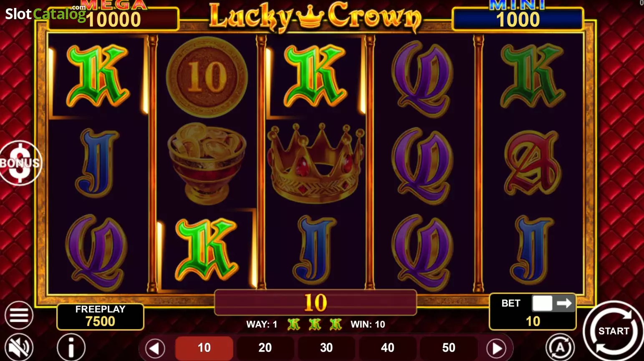The height and width of the screenshot is (361, 644).
Task: Click the right arrow bet selector
Action: (x=496, y=348)
